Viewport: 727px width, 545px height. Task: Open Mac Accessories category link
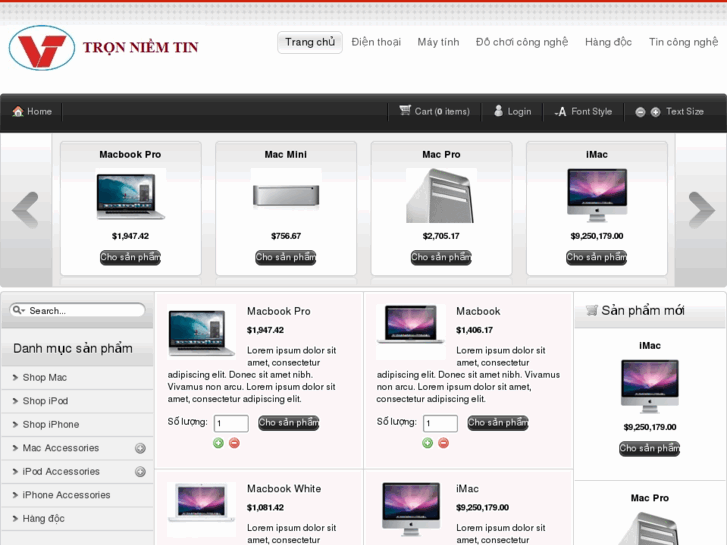[x=61, y=448]
